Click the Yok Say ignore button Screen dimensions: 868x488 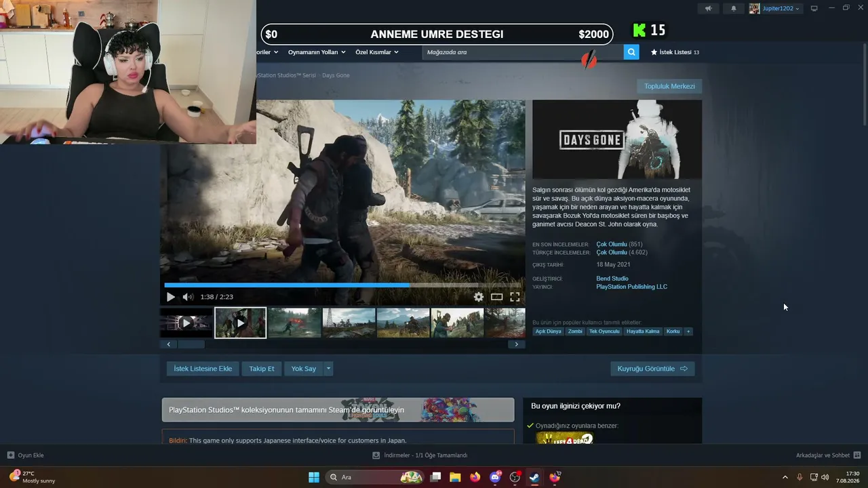click(x=304, y=369)
